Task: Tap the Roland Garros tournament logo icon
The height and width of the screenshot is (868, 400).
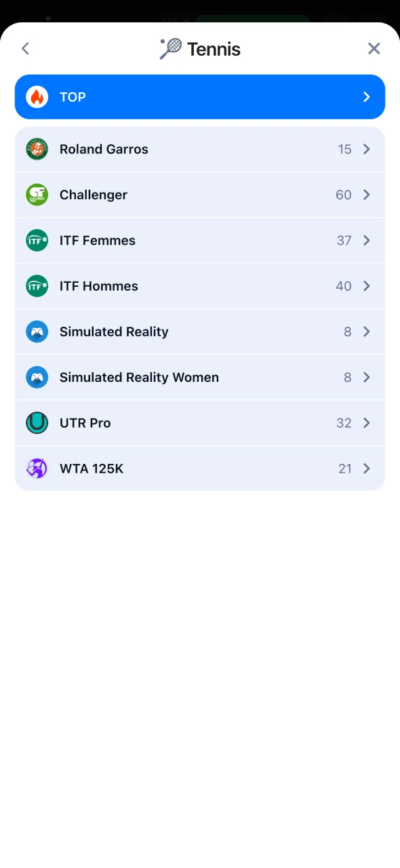Action: [x=37, y=149]
